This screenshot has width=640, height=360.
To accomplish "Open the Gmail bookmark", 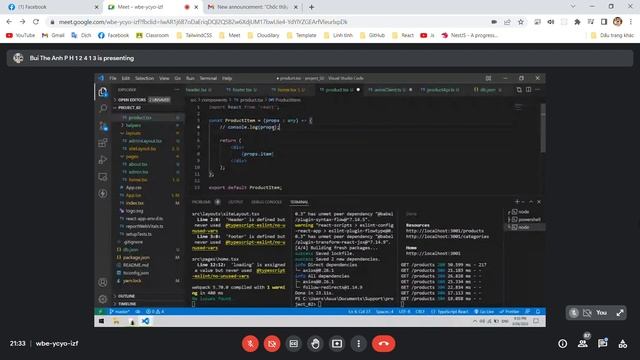I will (53, 36).
